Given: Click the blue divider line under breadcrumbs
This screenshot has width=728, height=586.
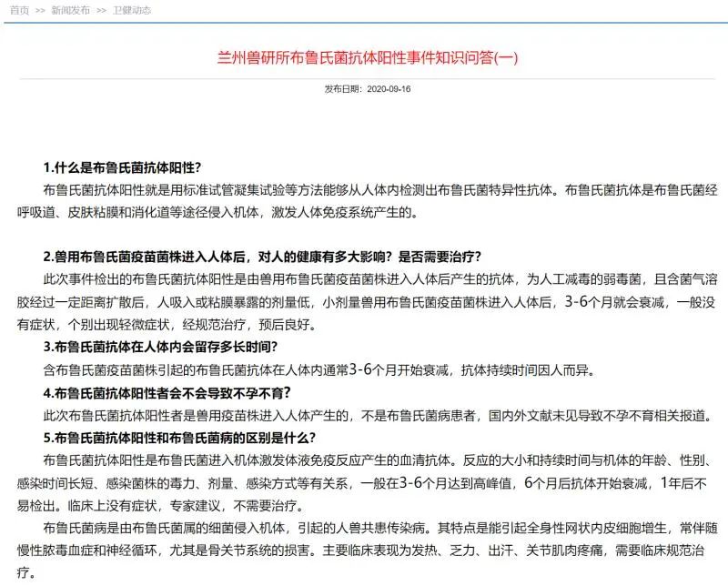Looking at the screenshot, I should click(364, 25).
